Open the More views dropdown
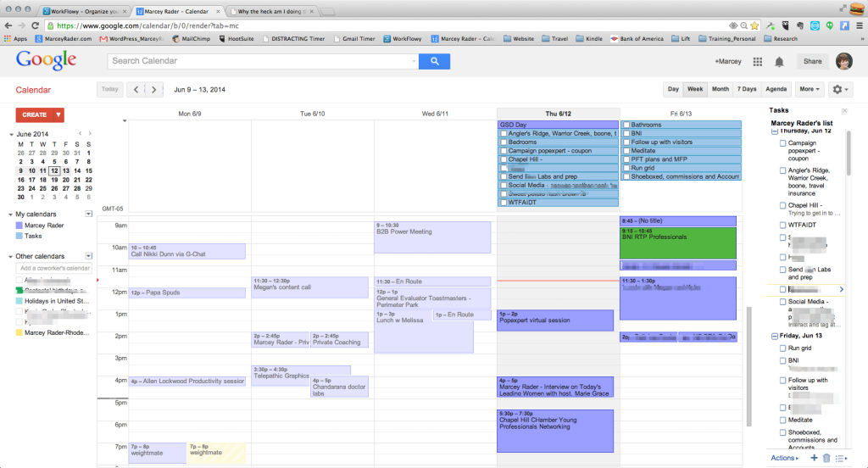This screenshot has height=468, width=868. pyautogui.click(x=810, y=89)
